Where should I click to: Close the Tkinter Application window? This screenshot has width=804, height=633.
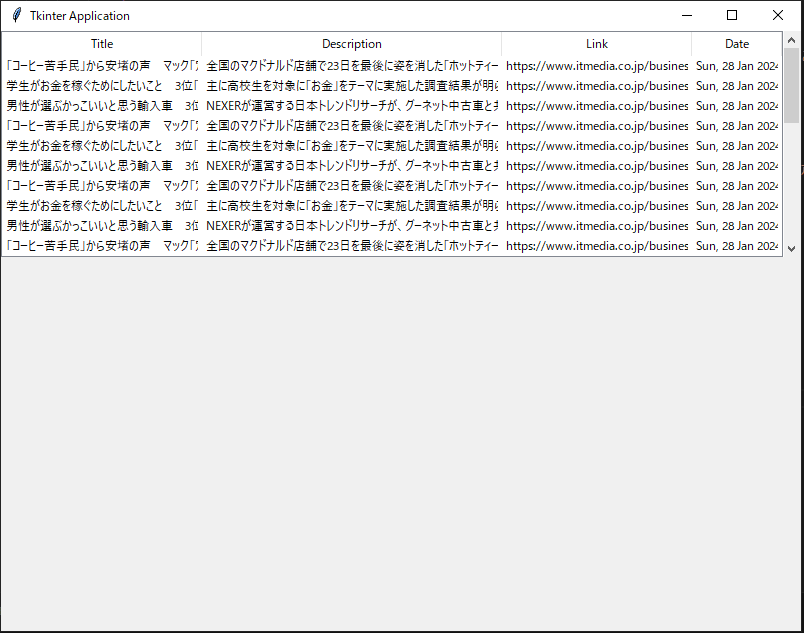click(x=778, y=16)
